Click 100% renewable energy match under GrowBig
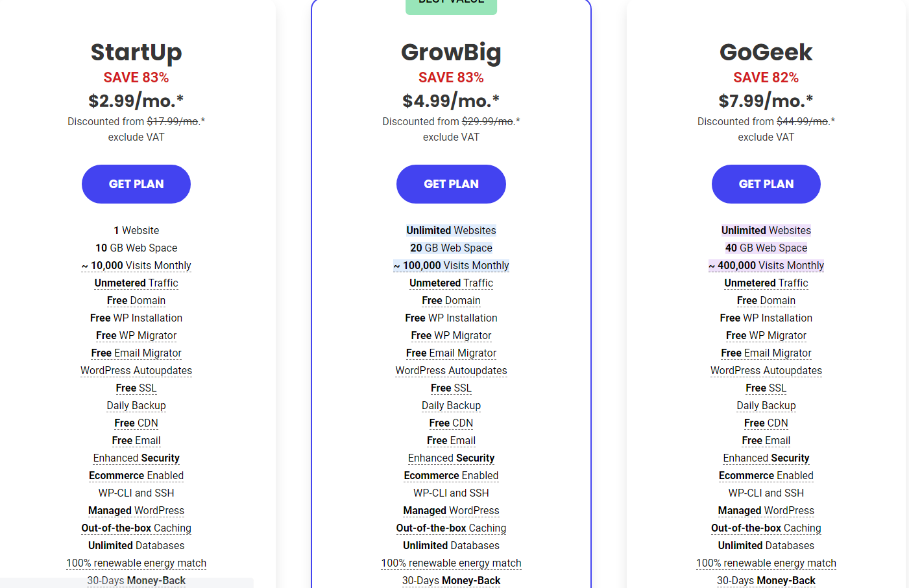909x588 pixels. (451, 563)
